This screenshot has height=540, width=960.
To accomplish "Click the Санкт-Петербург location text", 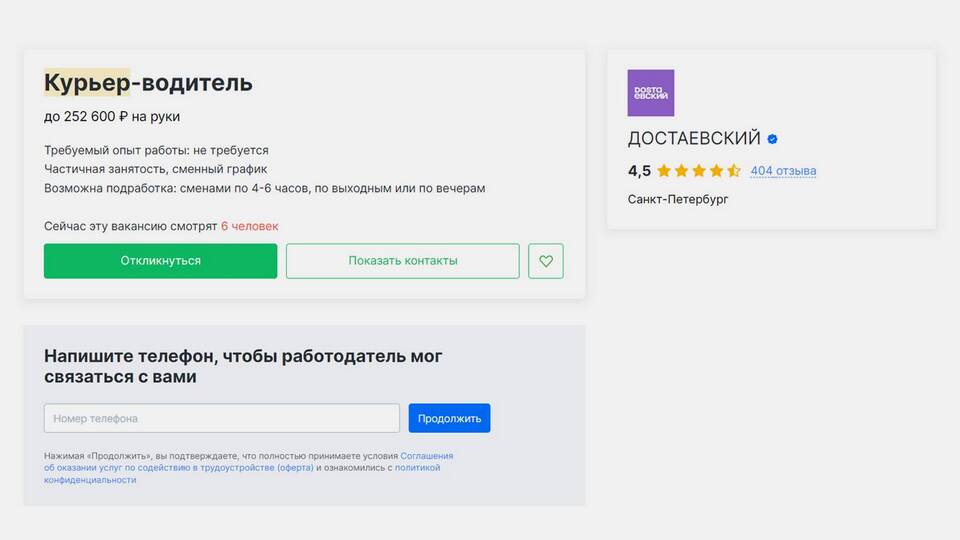I will coord(678,199).
